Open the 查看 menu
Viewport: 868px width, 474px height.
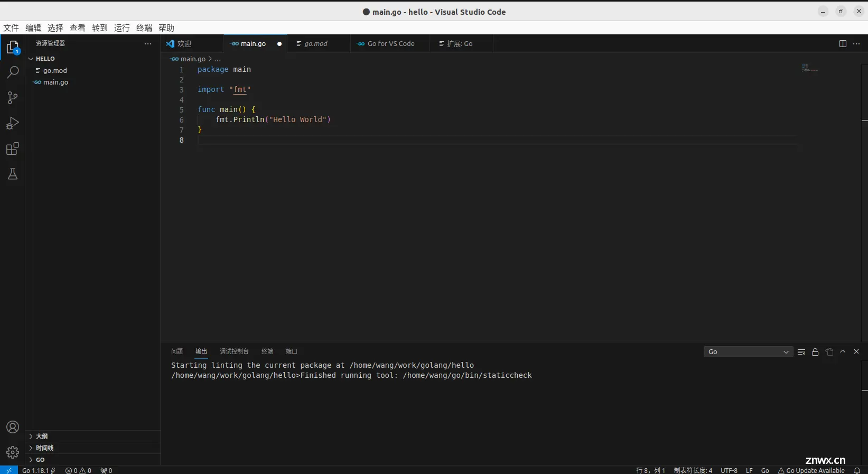[78, 28]
